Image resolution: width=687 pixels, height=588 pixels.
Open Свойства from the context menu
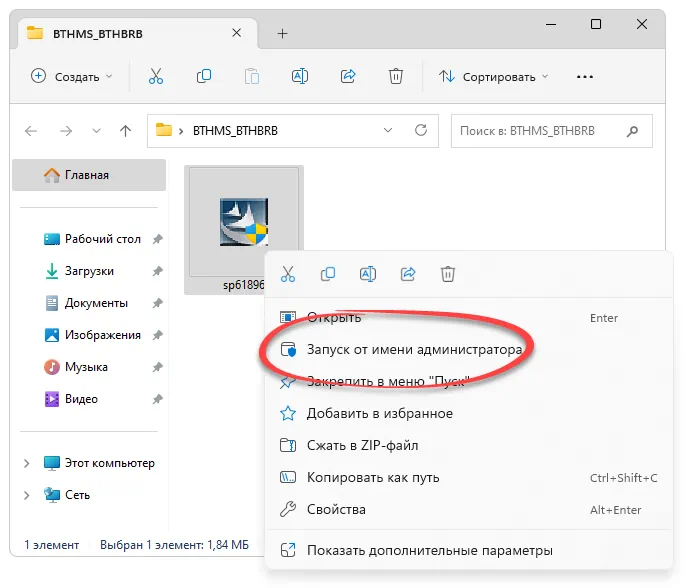[x=469, y=509]
